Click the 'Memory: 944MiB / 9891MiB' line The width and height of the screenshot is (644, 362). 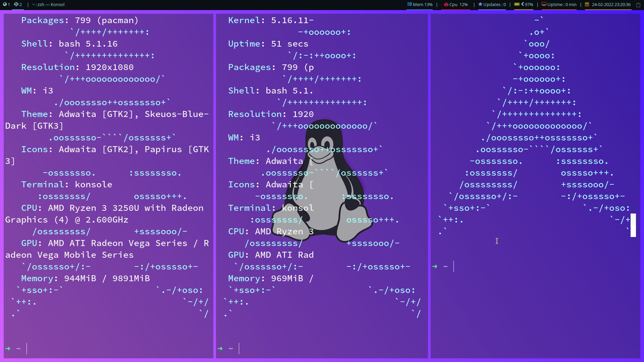(85, 279)
